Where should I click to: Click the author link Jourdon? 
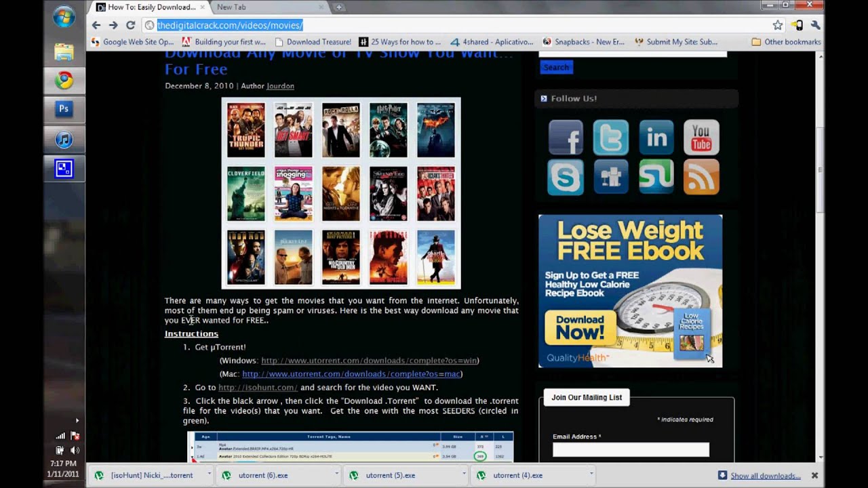click(x=280, y=86)
